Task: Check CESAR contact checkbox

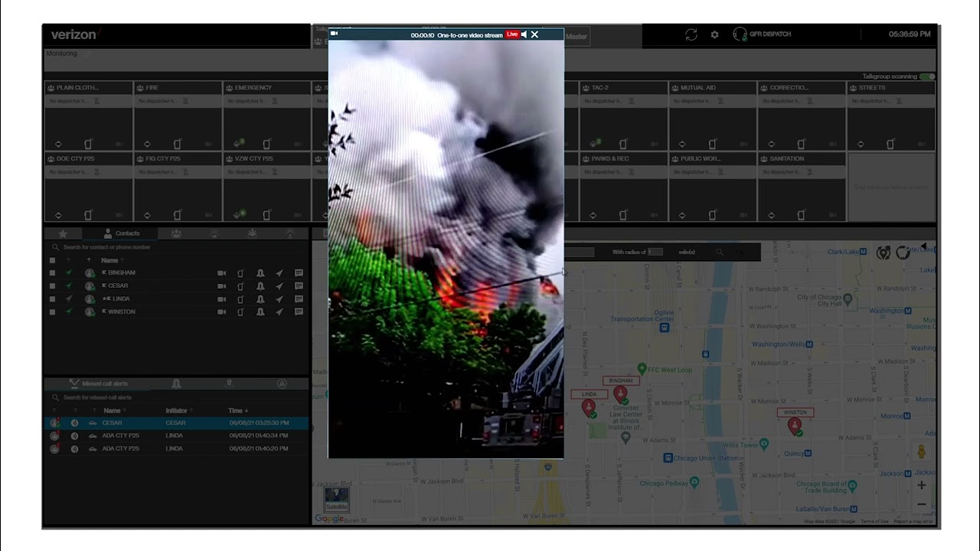Action: pyautogui.click(x=52, y=286)
